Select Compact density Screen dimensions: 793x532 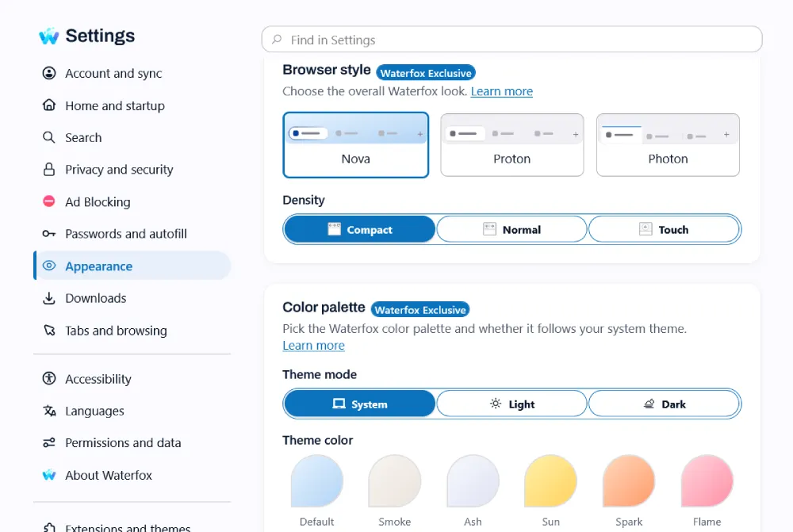pos(359,230)
